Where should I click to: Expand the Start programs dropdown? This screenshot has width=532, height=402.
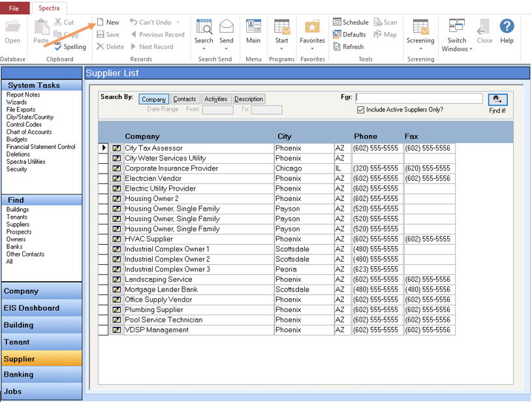click(x=281, y=48)
